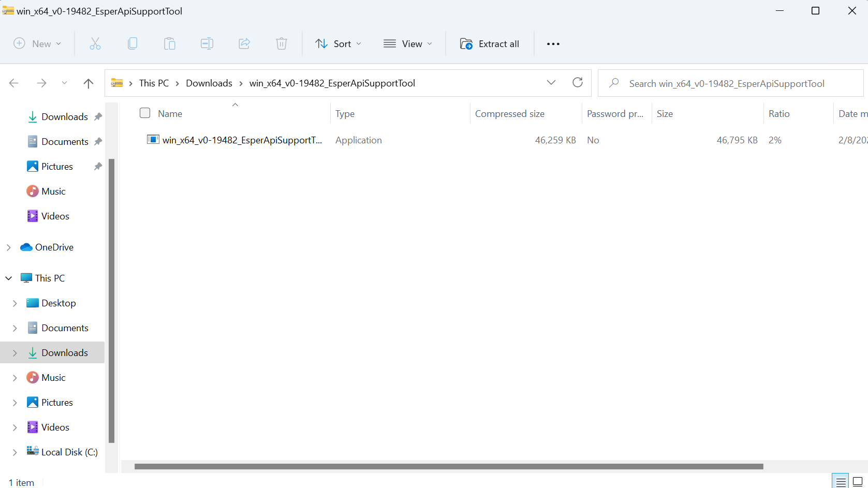The image size is (868, 488).
Task: Check the select-all checkbox above the file list
Action: 145,113
